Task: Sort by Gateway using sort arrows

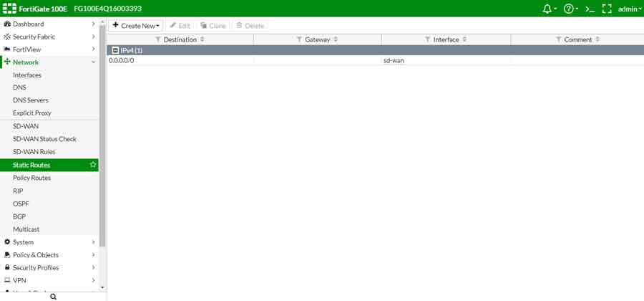Action: coord(336,39)
